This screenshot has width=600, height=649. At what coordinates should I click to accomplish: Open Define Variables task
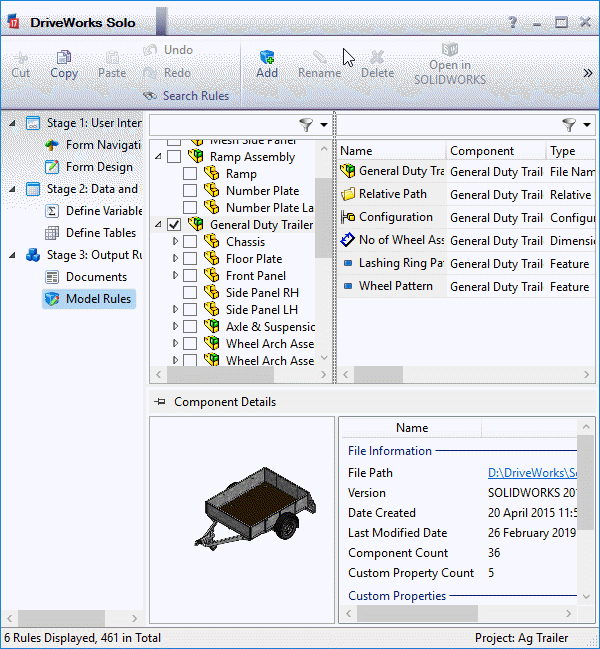tap(94, 211)
